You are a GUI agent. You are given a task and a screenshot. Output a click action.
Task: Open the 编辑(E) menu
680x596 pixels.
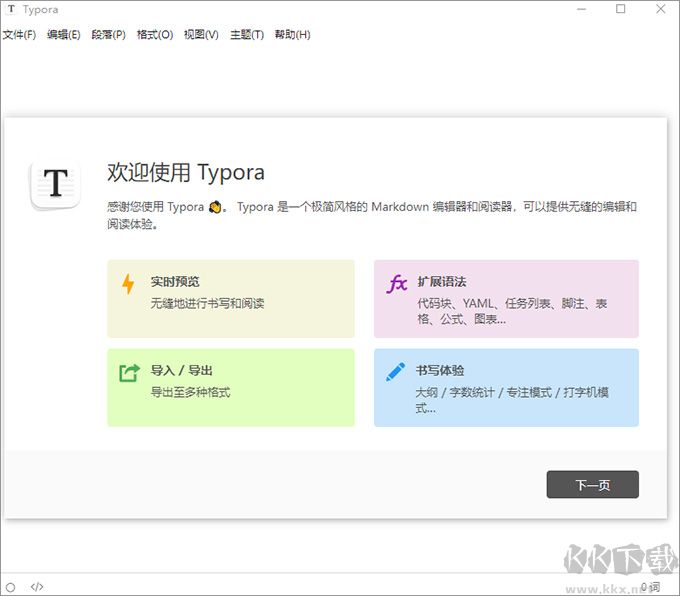click(x=64, y=35)
